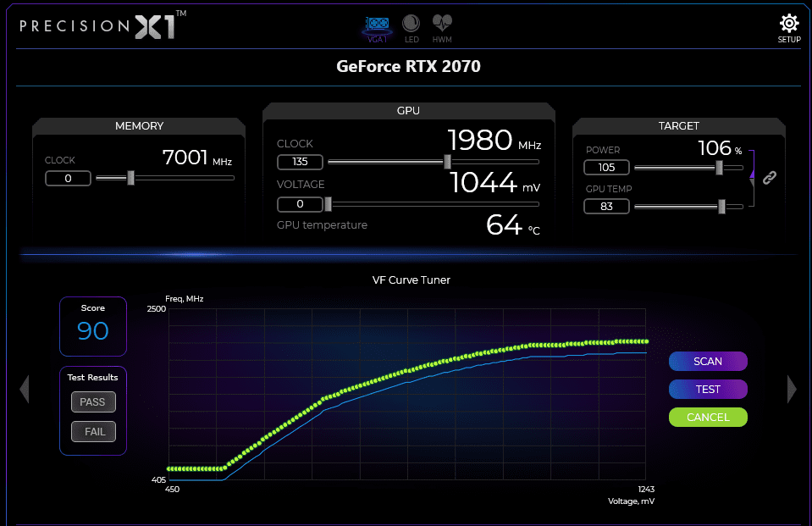
Task: Click the PASS test result indicator
Action: (93, 402)
